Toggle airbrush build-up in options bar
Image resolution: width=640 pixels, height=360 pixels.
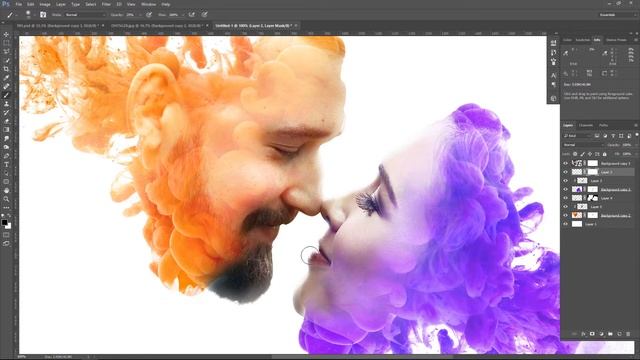click(x=191, y=15)
